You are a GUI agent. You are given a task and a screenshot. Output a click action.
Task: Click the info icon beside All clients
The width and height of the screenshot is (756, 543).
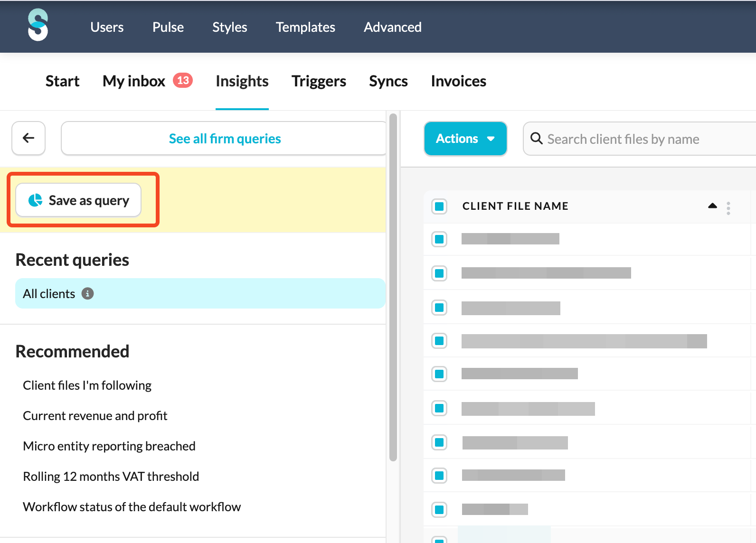pos(88,294)
